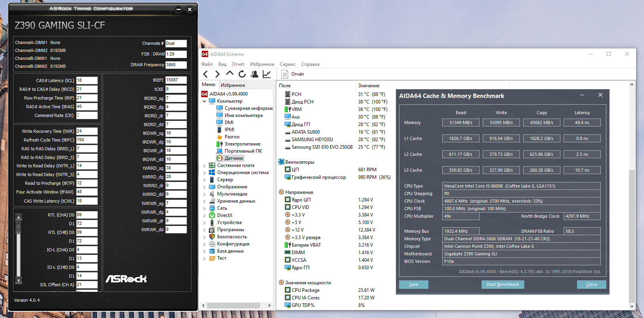
Task: Expand the Мультимедиа tree node
Action: point(204,194)
